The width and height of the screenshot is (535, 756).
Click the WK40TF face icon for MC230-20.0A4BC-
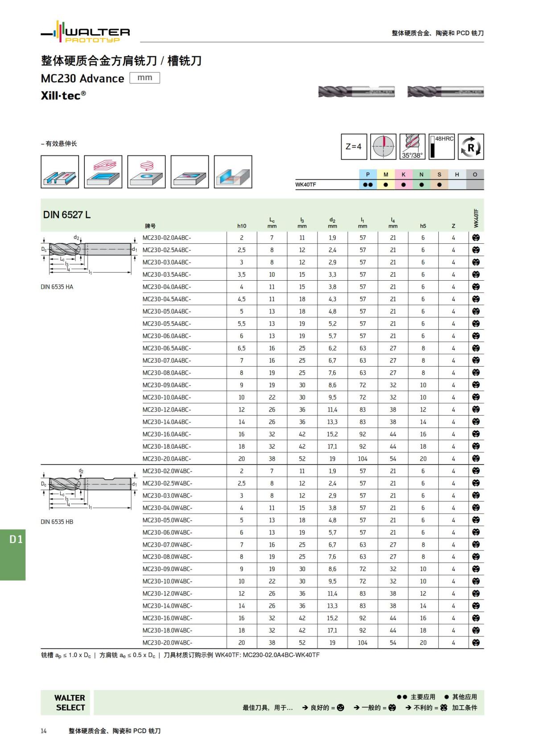coord(476,458)
